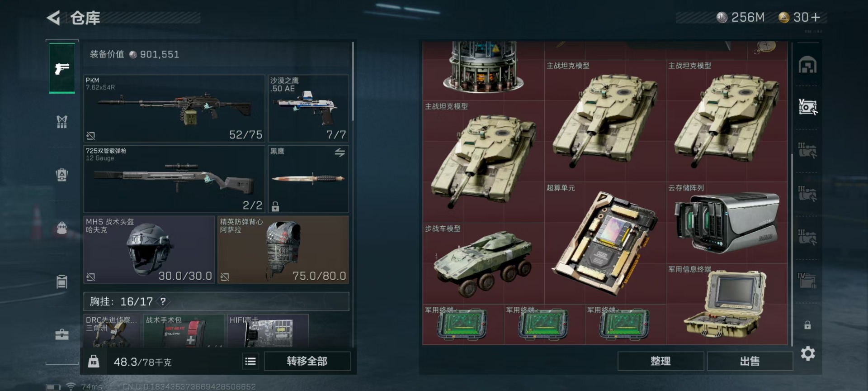Add currency with the plus beside 30
The width and height of the screenshot is (868, 391).
[x=816, y=17]
